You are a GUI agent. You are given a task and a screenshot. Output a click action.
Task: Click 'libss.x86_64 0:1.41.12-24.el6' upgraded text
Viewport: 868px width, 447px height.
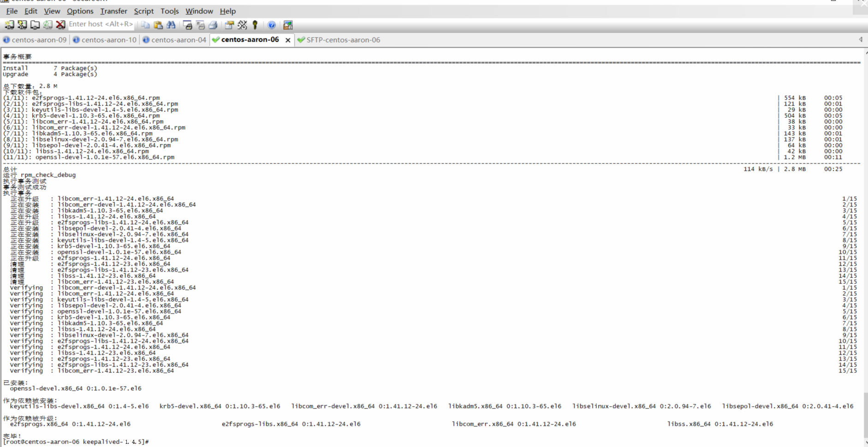pyautogui.click(x=720, y=424)
